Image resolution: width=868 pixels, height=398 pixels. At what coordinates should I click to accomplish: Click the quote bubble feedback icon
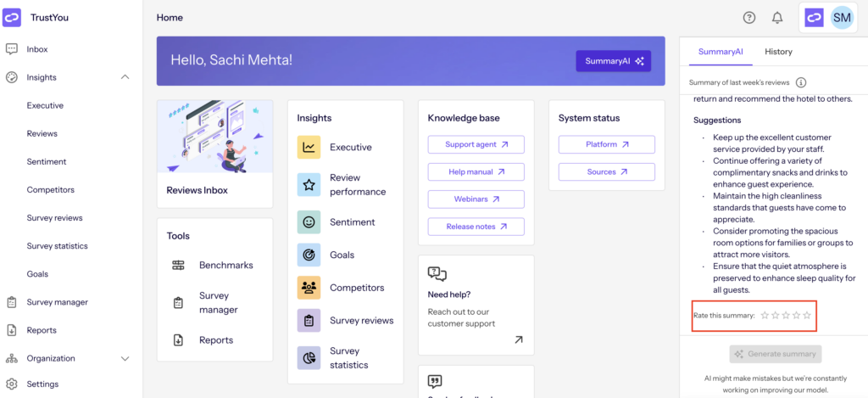tap(435, 381)
